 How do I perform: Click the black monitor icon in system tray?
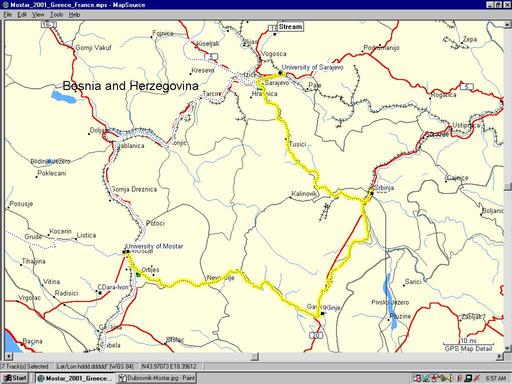(468, 378)
